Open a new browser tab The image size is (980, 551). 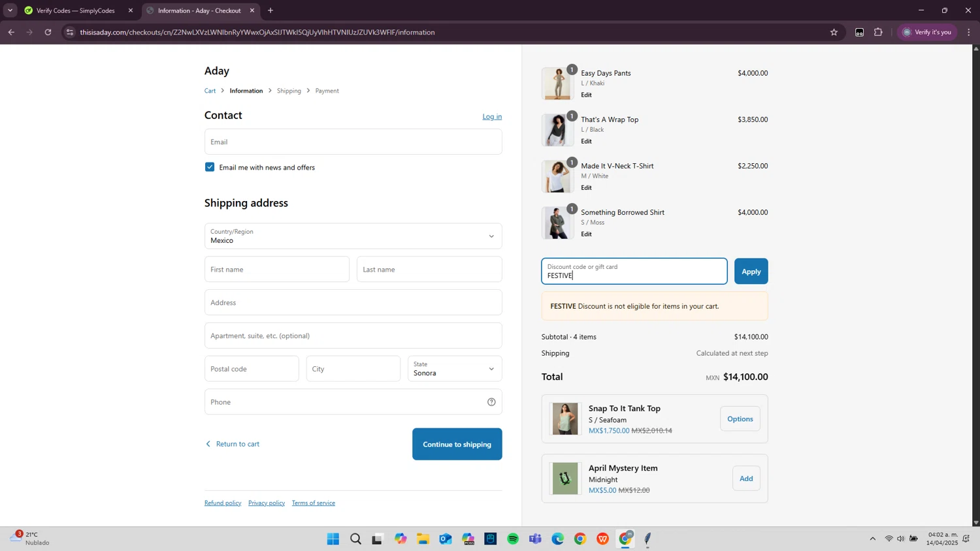tap(270, 10)
